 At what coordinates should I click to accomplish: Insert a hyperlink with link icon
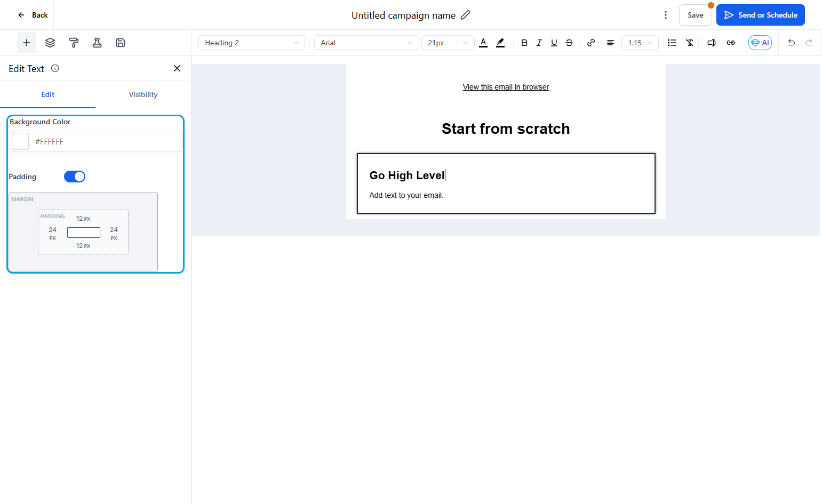591,43
